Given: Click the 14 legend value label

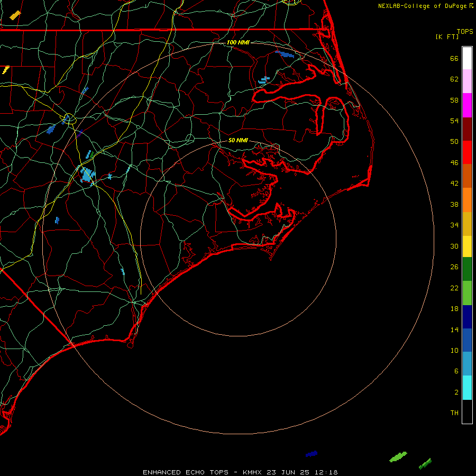Looking at the screenshot, I should click(x=454, y=329).
